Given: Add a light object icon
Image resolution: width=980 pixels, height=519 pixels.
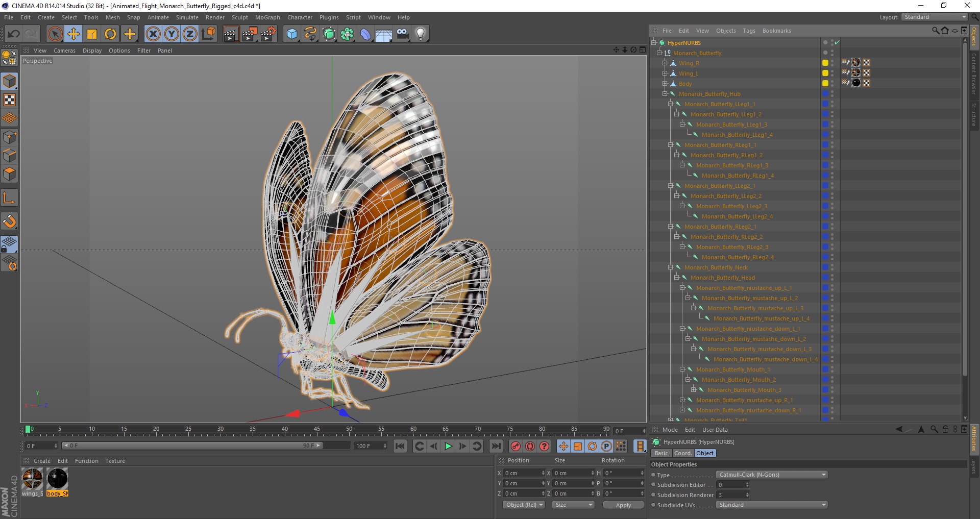Looking at the screenshot, I should (x=421, y=34).
